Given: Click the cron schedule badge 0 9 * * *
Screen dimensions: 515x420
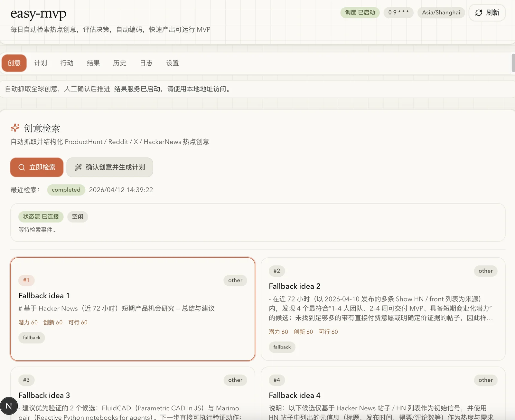Looking at the screenshot, I should click(x=398, y=13).
